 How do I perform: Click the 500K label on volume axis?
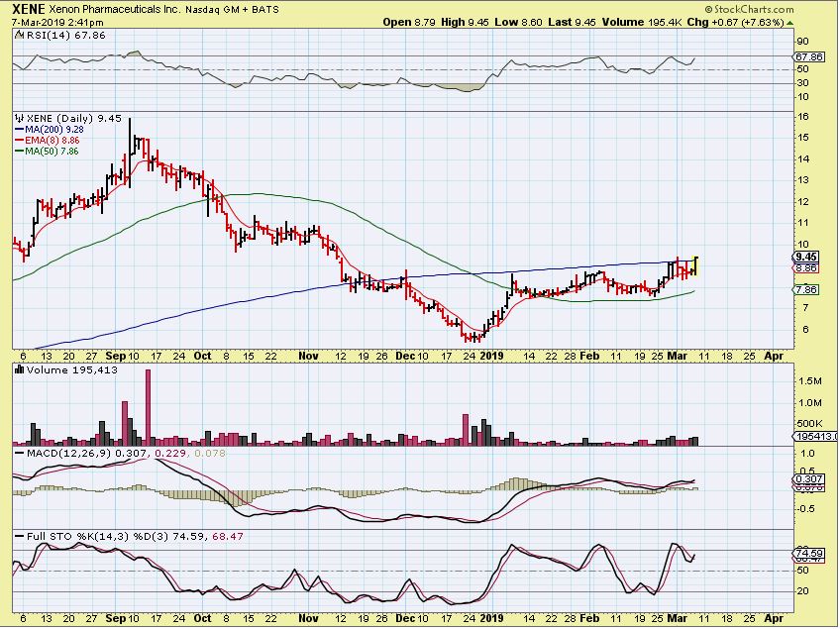[x=810, y=424]
